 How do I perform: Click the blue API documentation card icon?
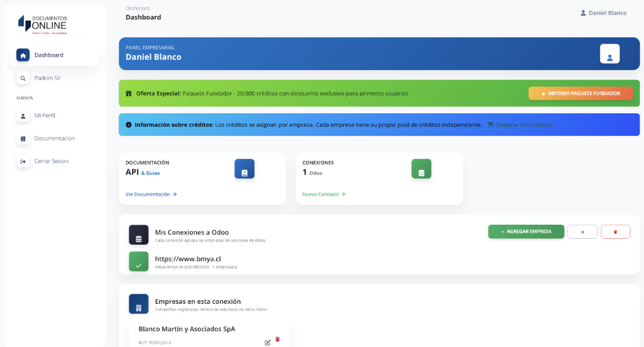tap(244, 169)
